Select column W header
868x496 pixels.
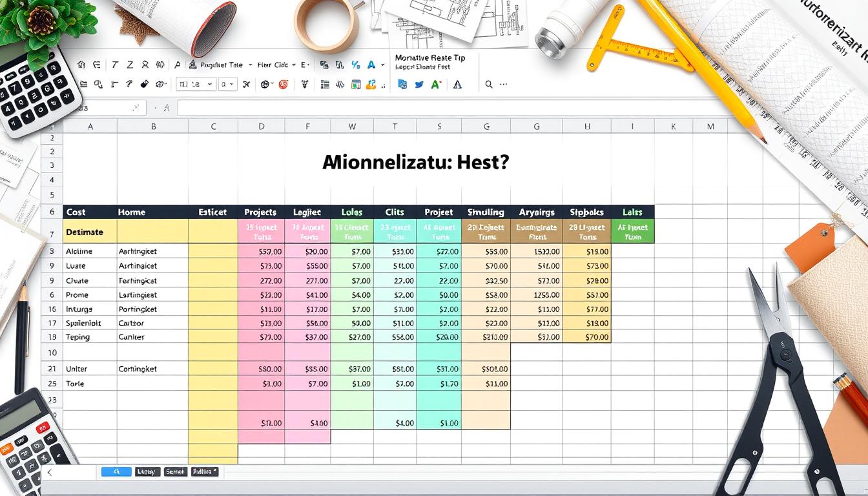click(x=352, y=127)
